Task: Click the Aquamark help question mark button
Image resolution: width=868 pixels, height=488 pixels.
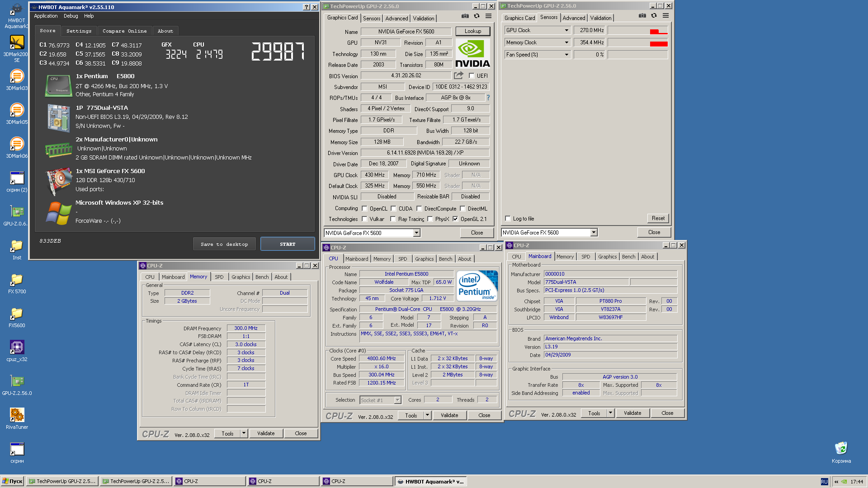Action: (307, 7)
